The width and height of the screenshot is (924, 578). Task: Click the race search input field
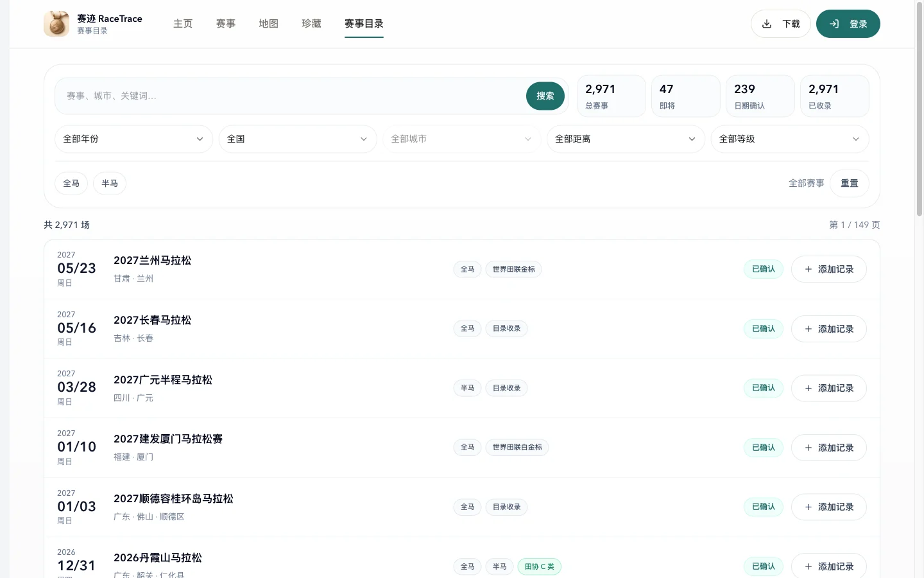pos(292,96)
